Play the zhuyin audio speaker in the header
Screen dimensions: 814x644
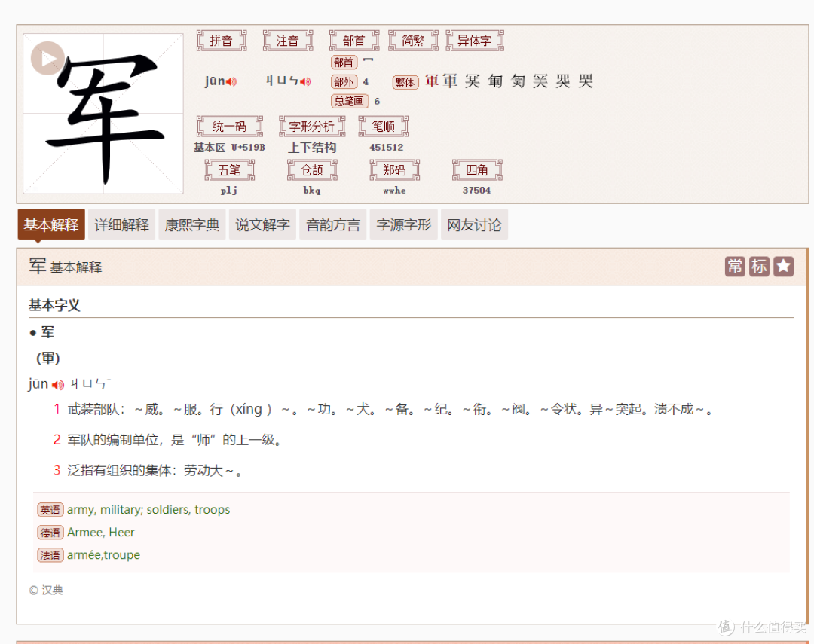click(x=305, y=81)
